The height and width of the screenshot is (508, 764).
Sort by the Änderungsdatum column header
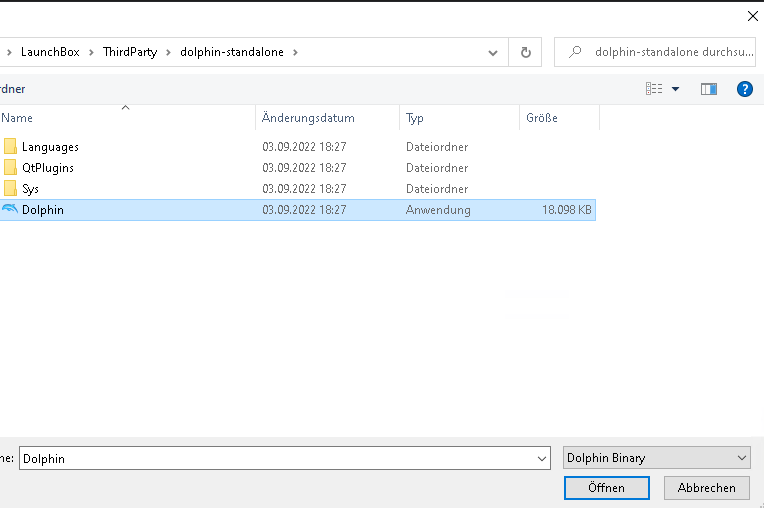[308, 118]
